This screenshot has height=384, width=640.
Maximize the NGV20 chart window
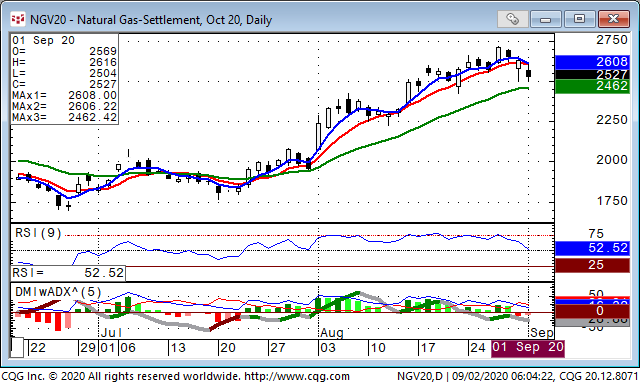coord(579,19)
